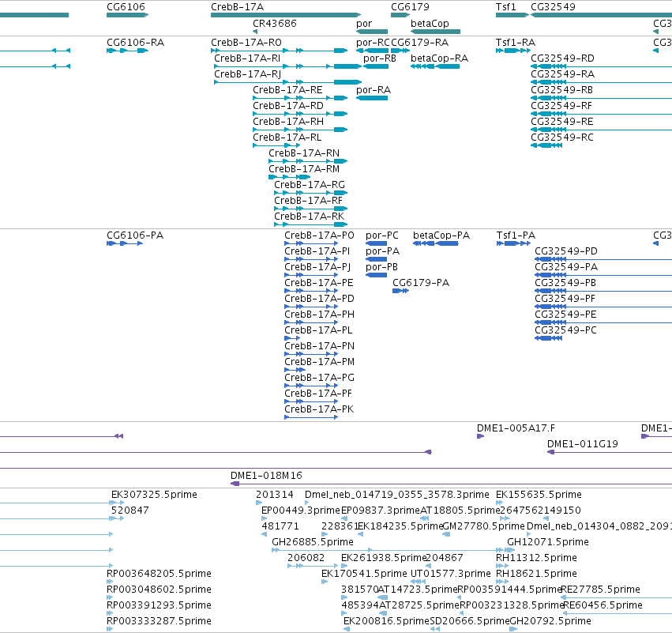Click transcript Tsf1-RA

tap(515, 43)
